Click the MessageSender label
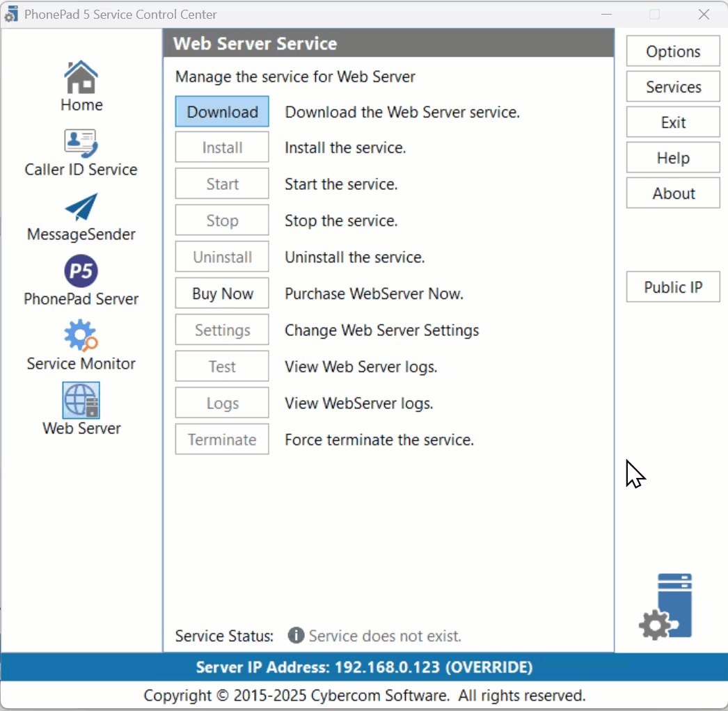The image size is (728, 711). click(81, 234)
